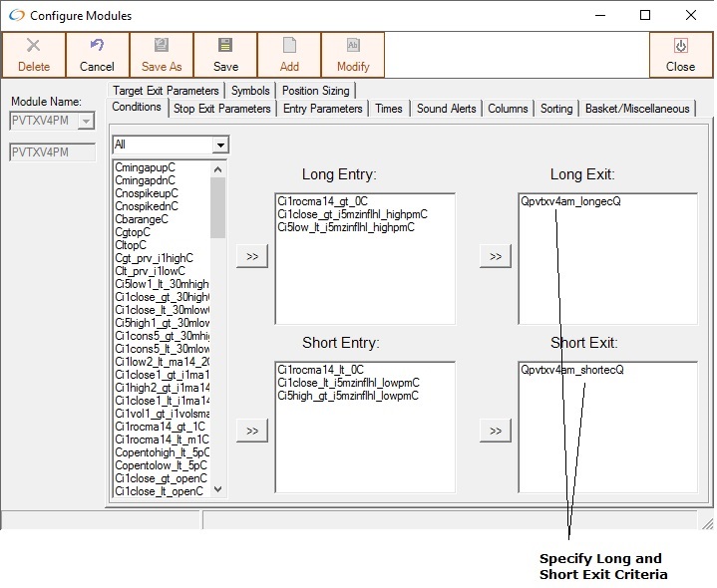Image resolution: width=717 pixels, height=588 pixels.
Task: Click the >> button beside Short Exit
Action: pyautogui.click(x=495, y=431)
